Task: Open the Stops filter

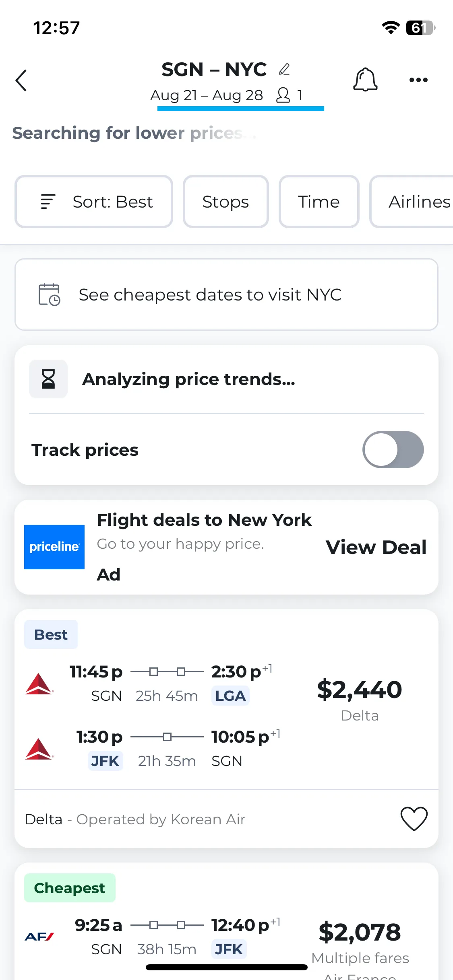Action: coord(225,202)
